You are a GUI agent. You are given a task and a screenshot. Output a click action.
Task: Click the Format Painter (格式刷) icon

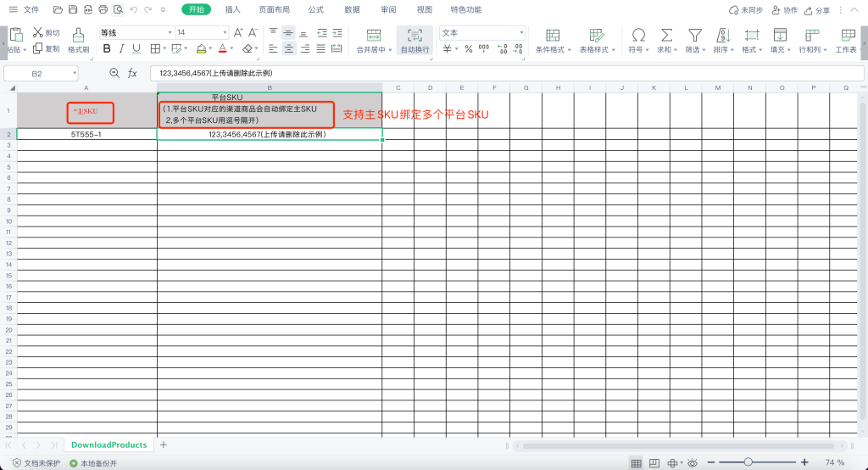pyautogui.click(x=79, y=35)
